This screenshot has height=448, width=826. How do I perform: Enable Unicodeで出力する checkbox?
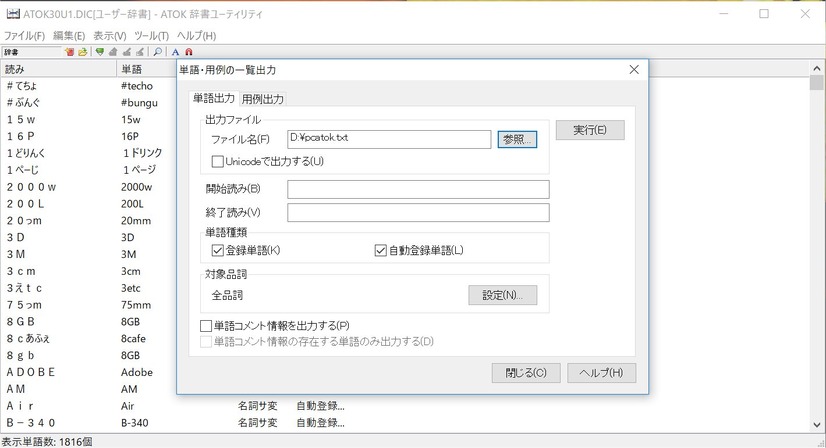pos(218,161)
